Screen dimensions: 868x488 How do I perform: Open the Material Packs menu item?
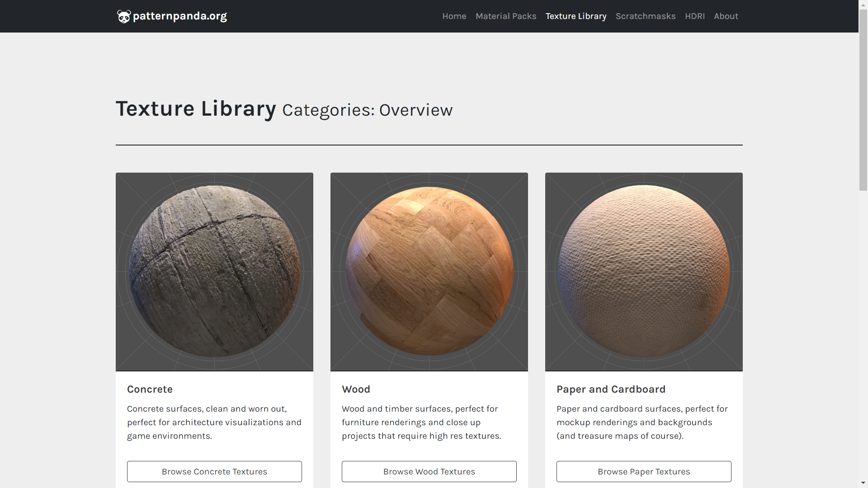pos(506,16)
